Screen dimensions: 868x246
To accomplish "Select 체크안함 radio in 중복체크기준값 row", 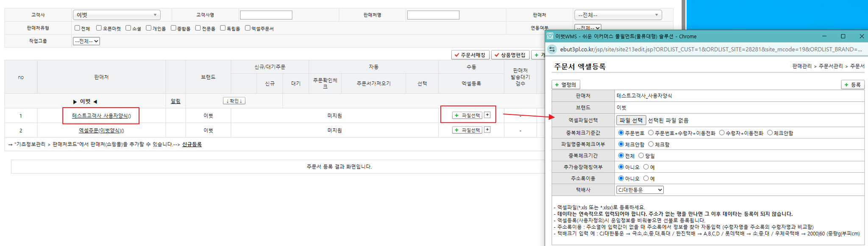I will [770, 133].
